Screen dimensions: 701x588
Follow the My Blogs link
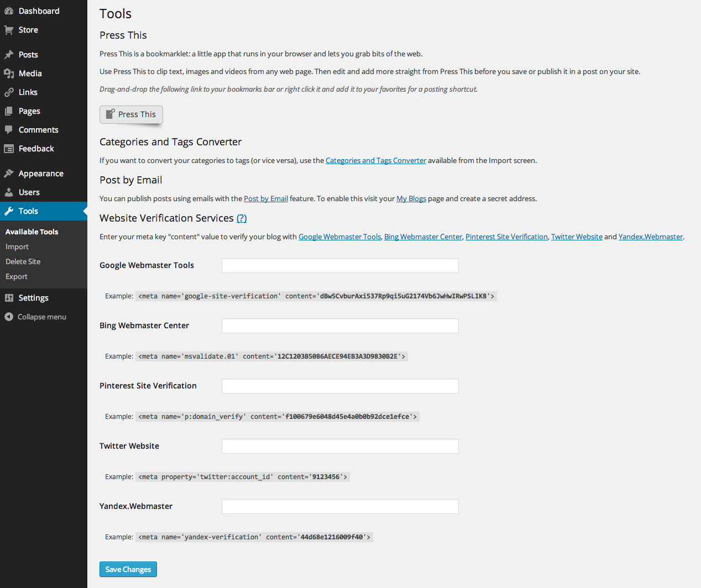[x=411, y=199]
